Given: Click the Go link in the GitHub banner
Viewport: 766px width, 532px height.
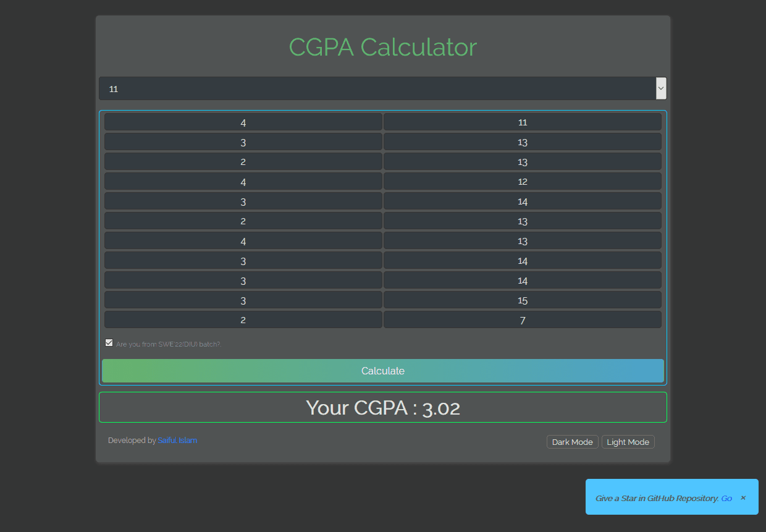Looking at the screenshot, I should coord(726,498).
